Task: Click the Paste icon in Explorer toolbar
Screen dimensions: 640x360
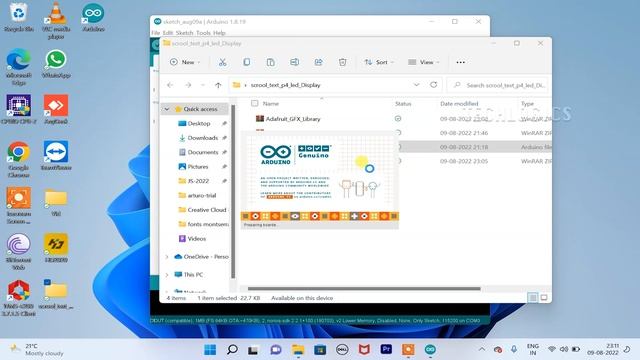Action: pyautogui.click(x=270, y=62)
